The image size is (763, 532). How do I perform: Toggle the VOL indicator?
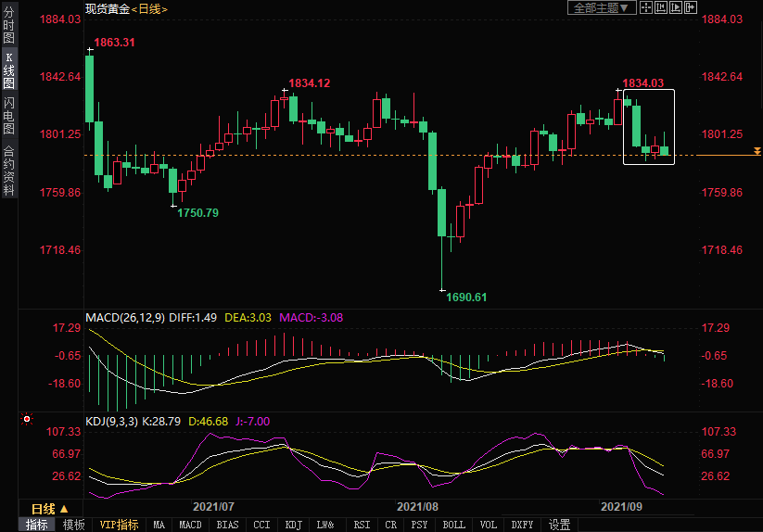pos(489,525)
